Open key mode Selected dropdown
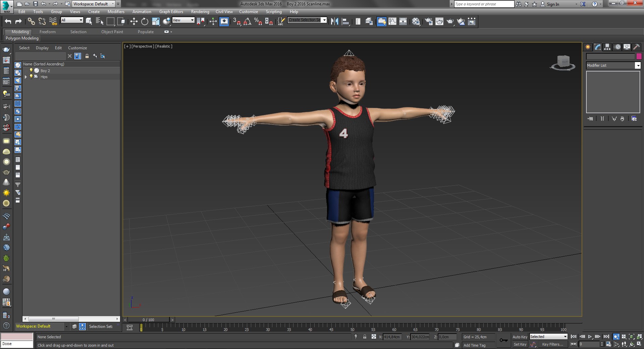This screenshot has height=349, width=644. click(548, 337)
